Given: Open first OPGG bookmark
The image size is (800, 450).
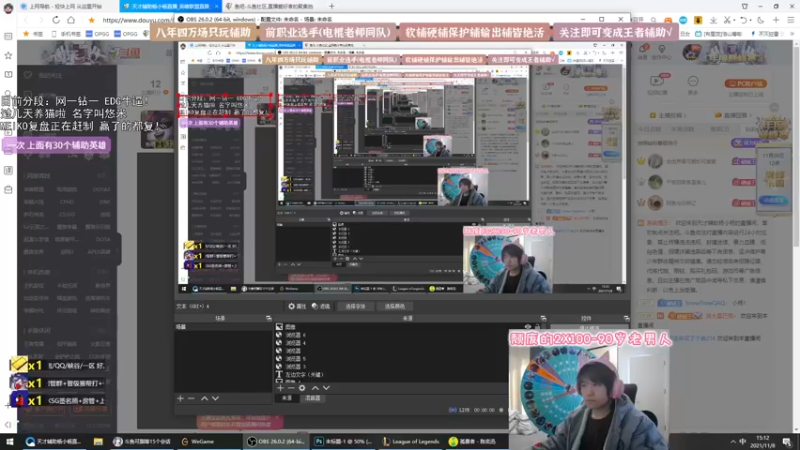Looking at the screenshot, I should (x=97, y=34).
